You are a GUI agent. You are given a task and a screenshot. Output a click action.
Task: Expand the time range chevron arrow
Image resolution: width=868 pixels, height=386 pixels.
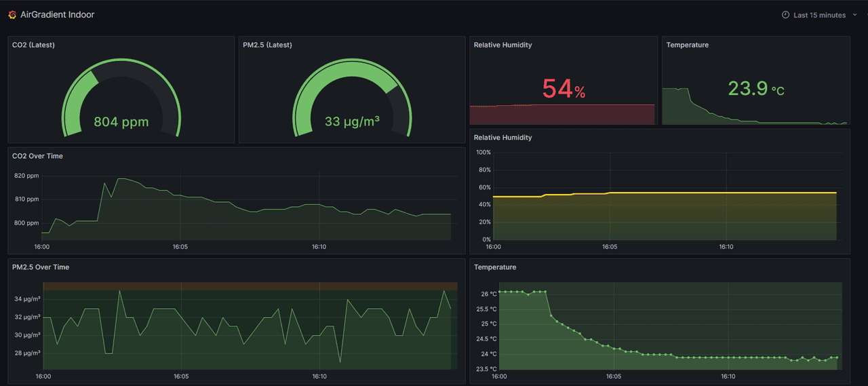[855, 15]
